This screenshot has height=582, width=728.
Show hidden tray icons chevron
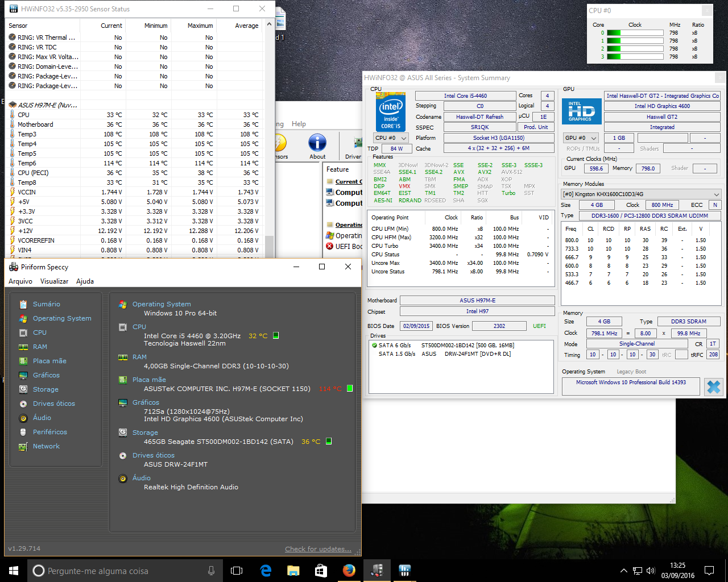(623, 571)
